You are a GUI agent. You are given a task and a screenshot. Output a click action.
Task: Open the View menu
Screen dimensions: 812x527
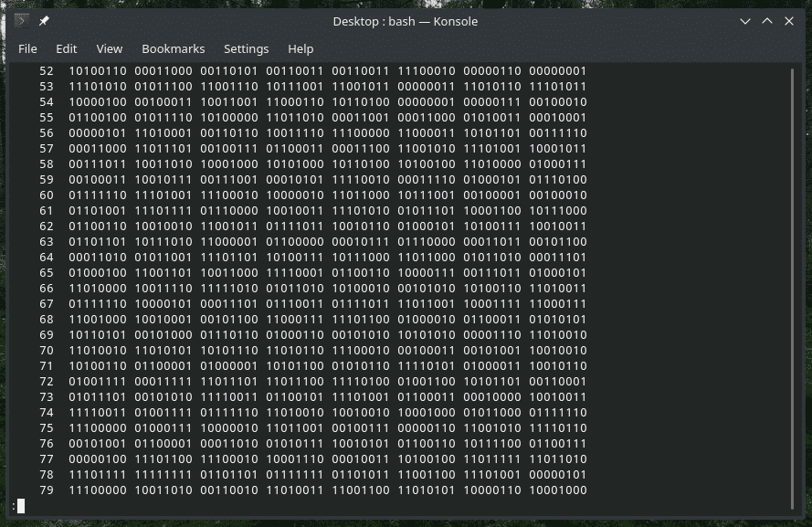pos(109,48)
